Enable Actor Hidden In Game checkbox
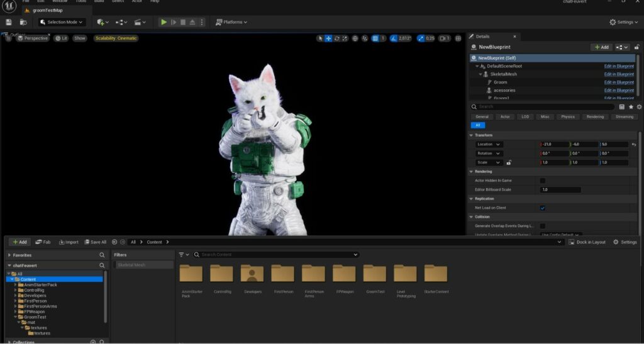This screenshot has width=644, height=344. pyautogui.click(x=543, y=180)
